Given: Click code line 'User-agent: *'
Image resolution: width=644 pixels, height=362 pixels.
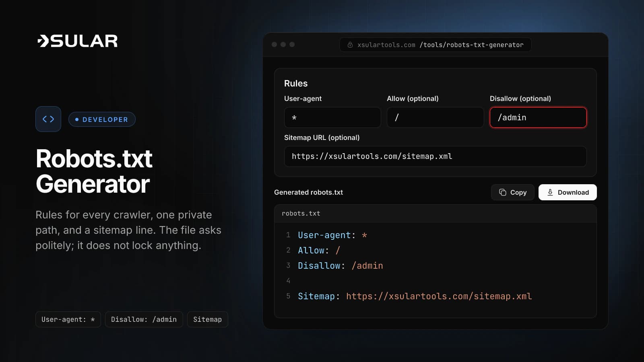Looking at the screenshot, I should pos(332,235).
